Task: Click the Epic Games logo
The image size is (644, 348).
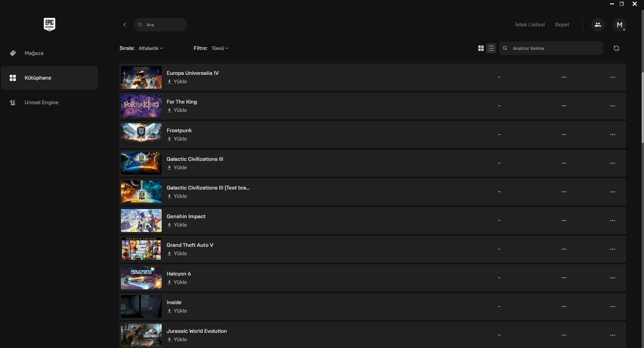Action: pyautogui.click(x=50, y=24)
